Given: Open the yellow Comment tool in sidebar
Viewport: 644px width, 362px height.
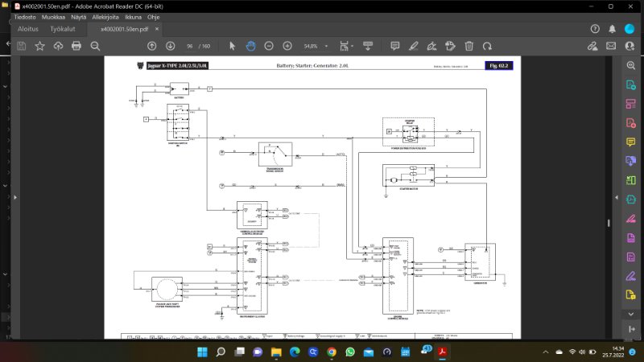Looking at the screenshot, I should pyautogui.click(x=631, y=142).
